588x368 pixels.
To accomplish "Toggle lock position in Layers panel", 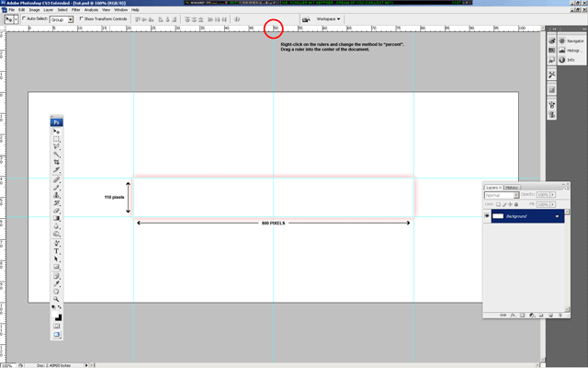I will point(510,204).
